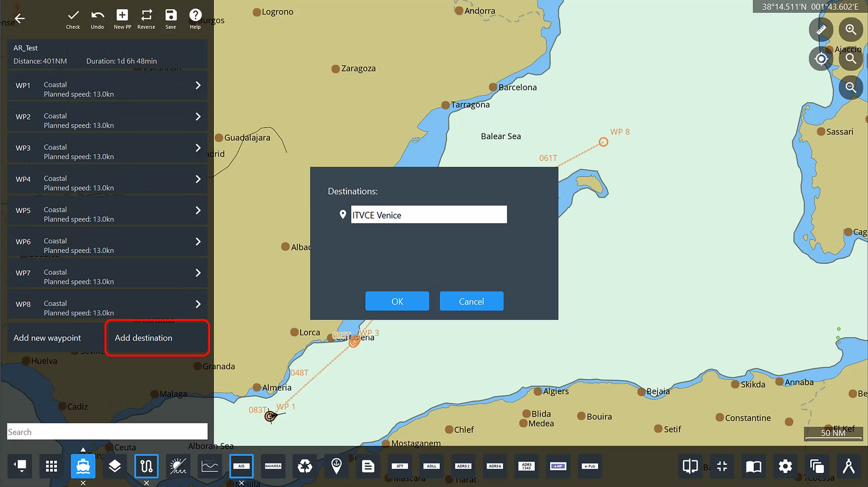This screenshot has width=868, height=487.
Task: Open the book publications icon
Action: tap(753, 466)
